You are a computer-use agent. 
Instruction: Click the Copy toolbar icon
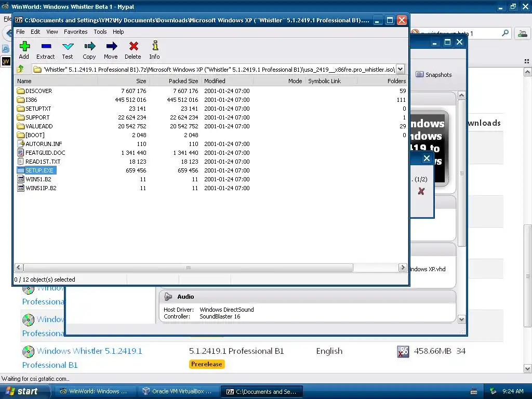point(89,46)
